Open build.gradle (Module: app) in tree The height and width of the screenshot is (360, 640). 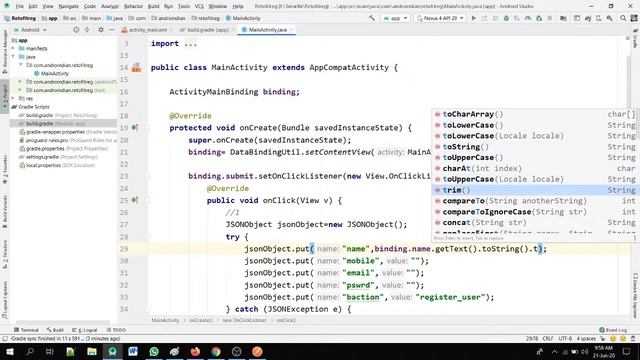[x=56, y=124]
